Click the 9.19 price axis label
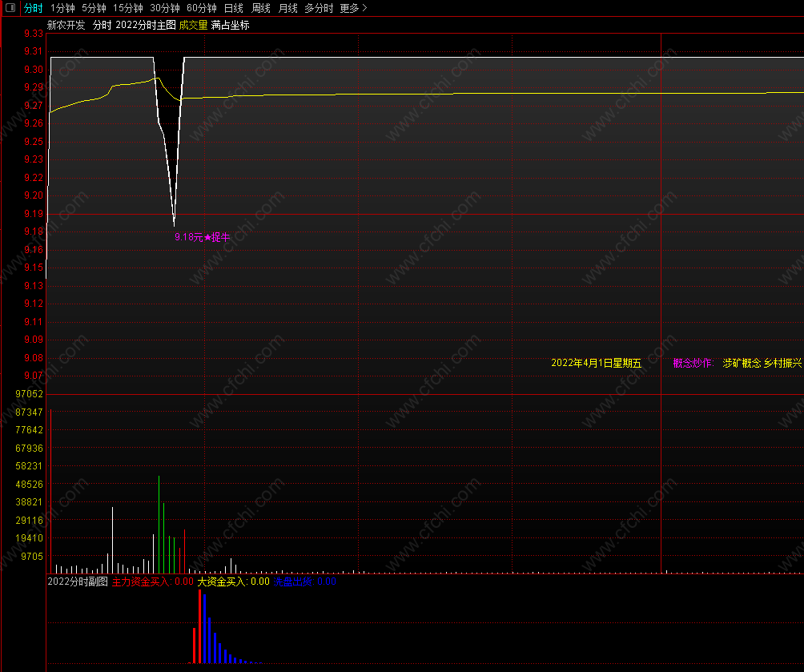The image size is (804, 672). pos(34,214)
